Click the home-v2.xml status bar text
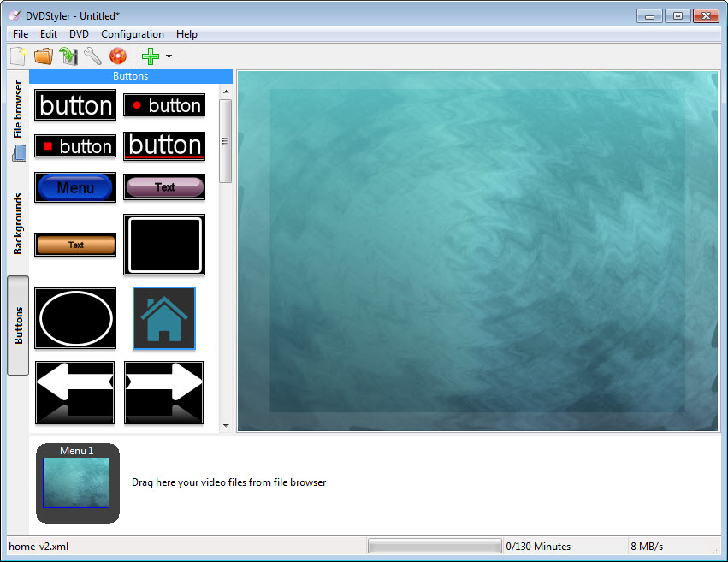728x562 pixels. point(38,547)
